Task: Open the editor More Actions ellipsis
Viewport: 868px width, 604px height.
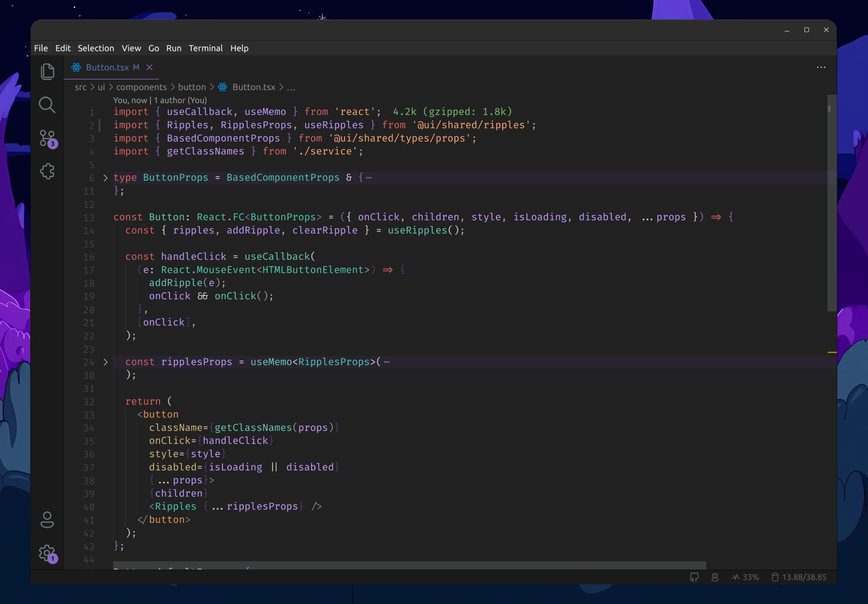Action: point(821,67)
